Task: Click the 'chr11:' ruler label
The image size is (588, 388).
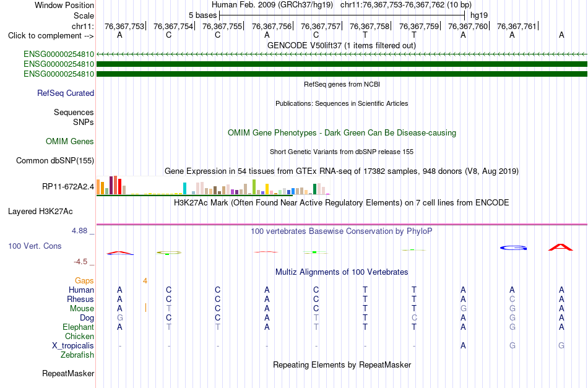Action: pyautogui.click(x=83, y=26)
